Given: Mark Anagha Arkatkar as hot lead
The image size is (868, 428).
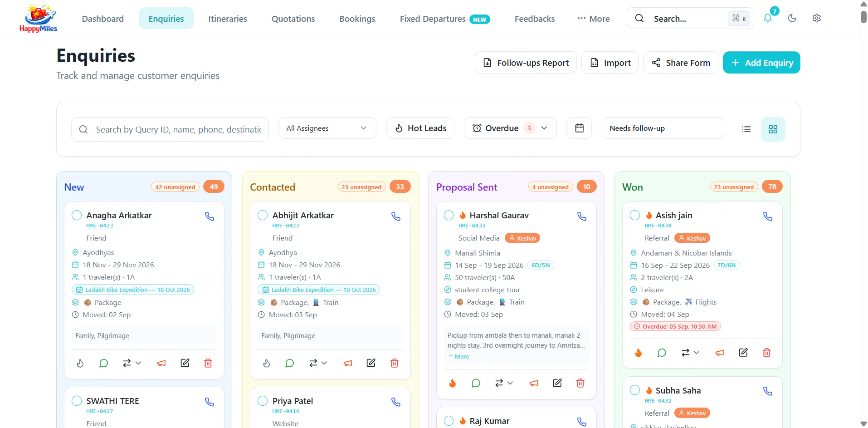Looking at the screenshot, I should (80, 363).
